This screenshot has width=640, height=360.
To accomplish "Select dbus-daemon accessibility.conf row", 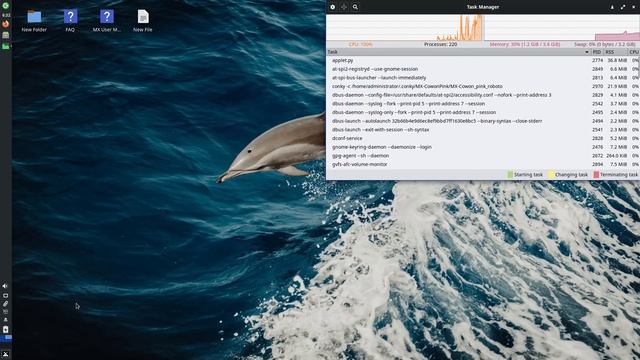I will 483,95.
